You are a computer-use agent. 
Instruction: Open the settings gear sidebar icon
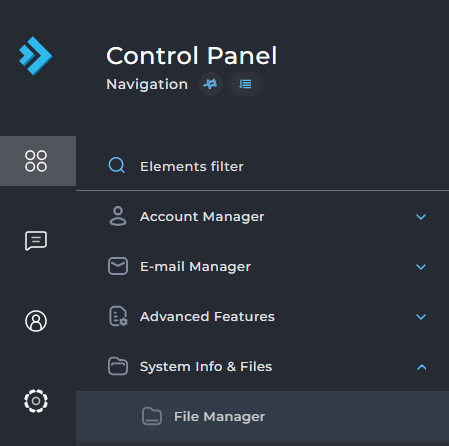click(36, 401)
